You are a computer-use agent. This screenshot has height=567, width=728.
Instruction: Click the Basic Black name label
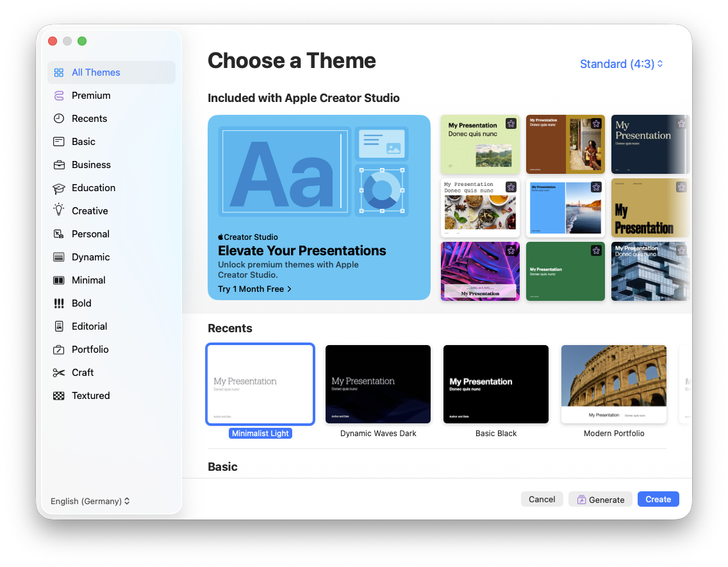tap(496, 434)
